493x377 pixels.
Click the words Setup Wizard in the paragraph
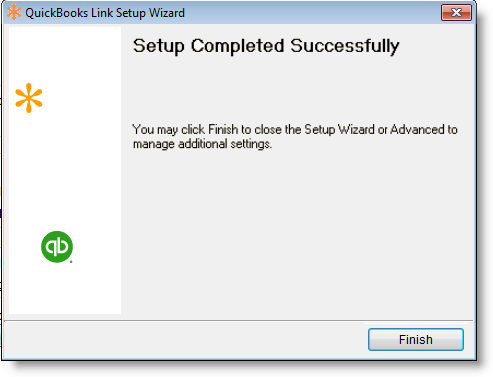[339, 129]
